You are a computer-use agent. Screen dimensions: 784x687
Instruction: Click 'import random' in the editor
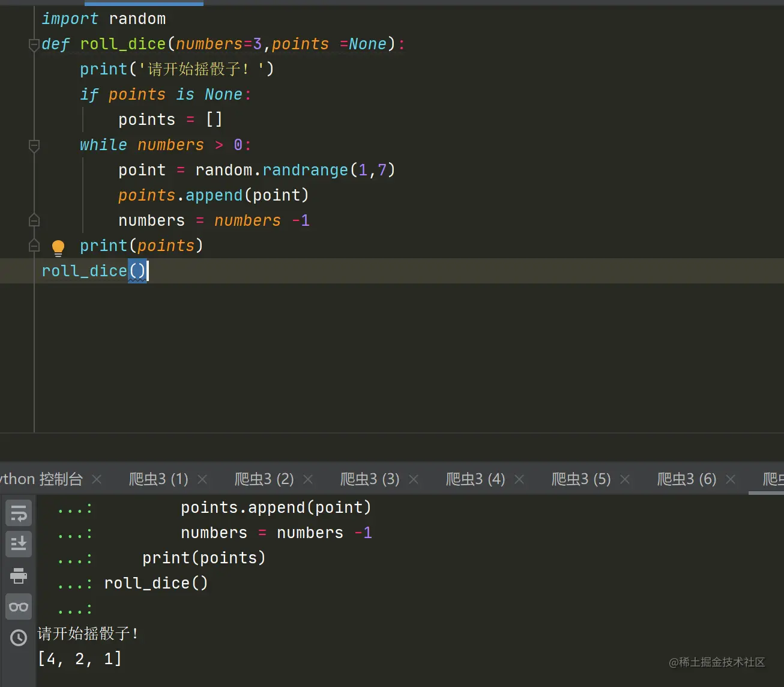click(104, 19)
